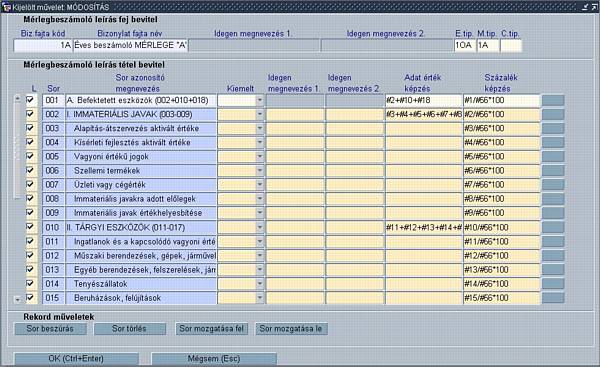The height and width of the screenshot is (367, 600).
Task: Select row Alapítás-átszervezés aktivált értéke
Action: click(x=141, y=128)
